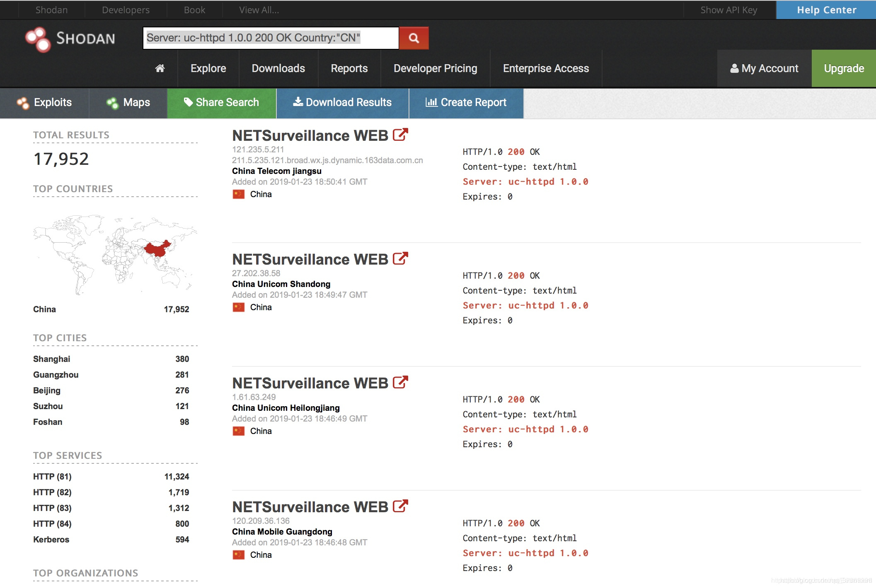The height and width of the screenshot is (588, 876).
Task: Filter by HTTP (81) service
Action: [x=52, y=477]
